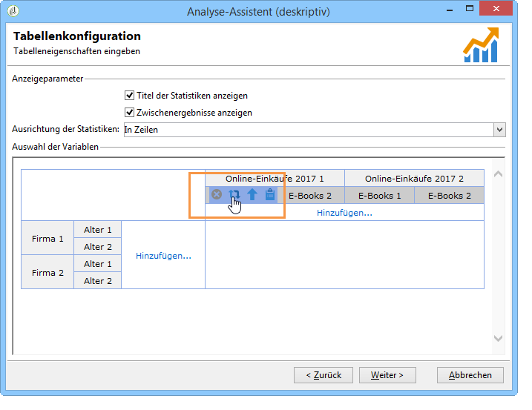This screenshot has height=410, width=532.
Task: Click 'Hinzufügen...' link beside Alter rows
Action: [163, 256]
